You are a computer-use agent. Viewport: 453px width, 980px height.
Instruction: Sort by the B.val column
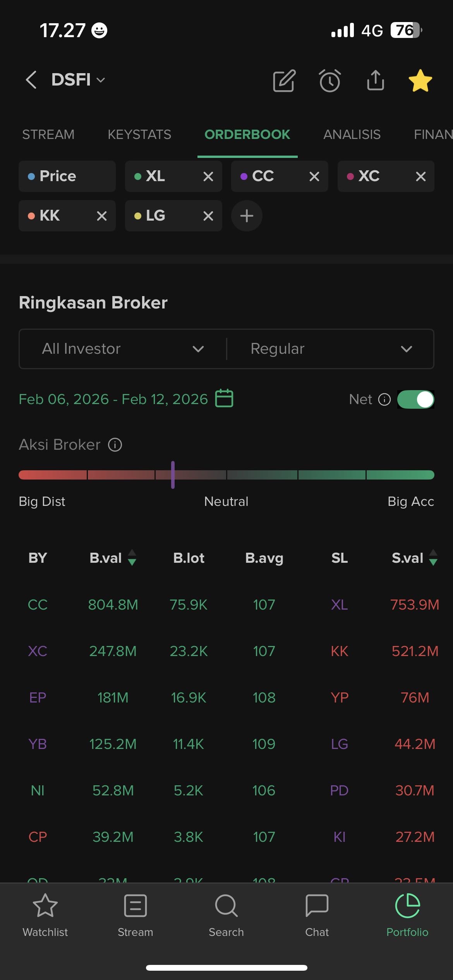coord(112,558)
